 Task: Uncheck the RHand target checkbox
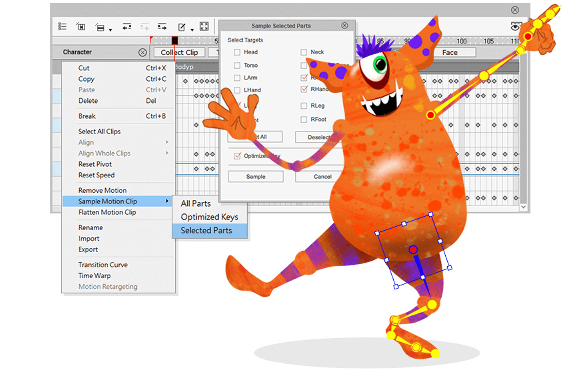click(x=304, y=89)
